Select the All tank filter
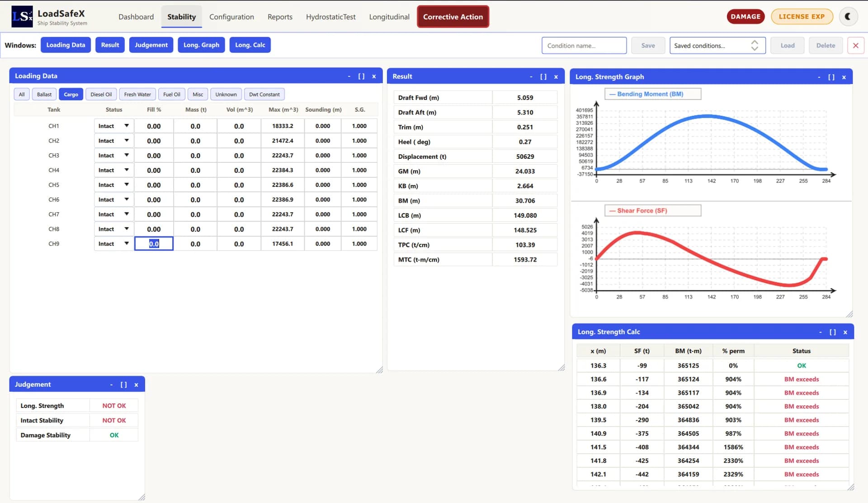This screenshot has height=503, width=868. [x=22, y=94]
